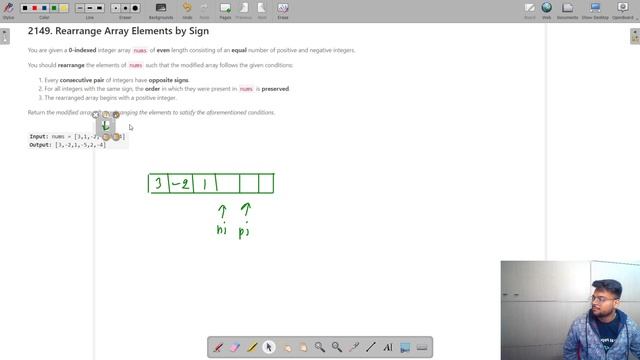640x360 pixels.
Task: Add a new page with Pages
Action: (x=225, y=10)
